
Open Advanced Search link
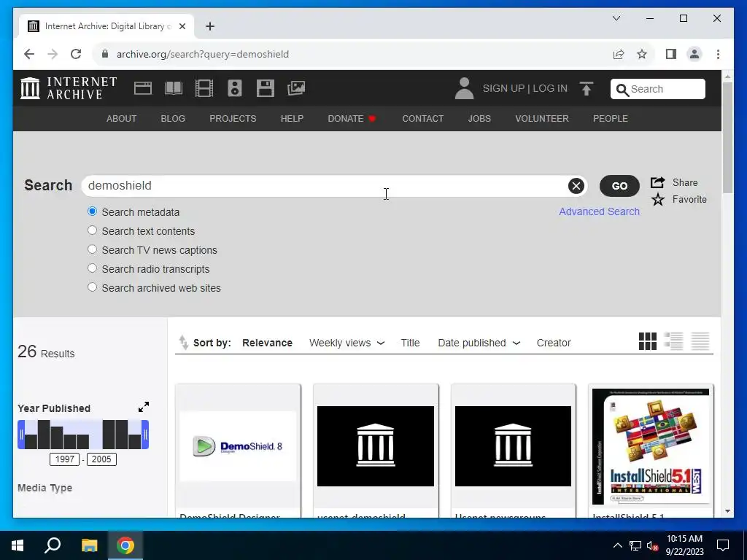pos(600,211)
